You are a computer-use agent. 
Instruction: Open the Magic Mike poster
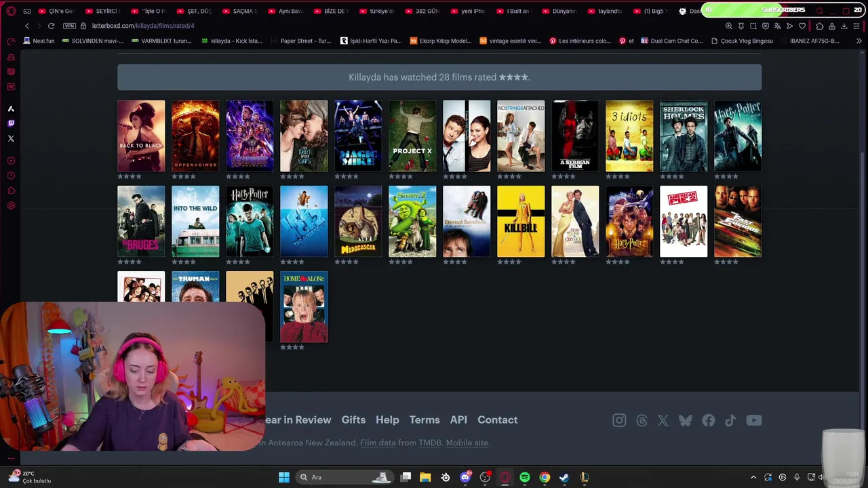(358, 136)
